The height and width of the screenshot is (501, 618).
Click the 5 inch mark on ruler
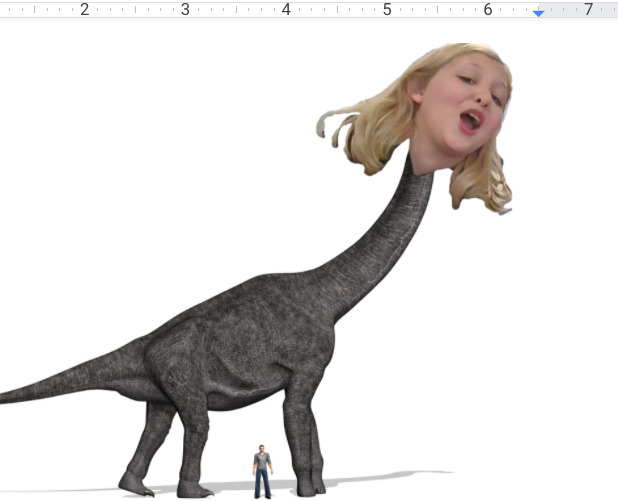click(387, 9)
